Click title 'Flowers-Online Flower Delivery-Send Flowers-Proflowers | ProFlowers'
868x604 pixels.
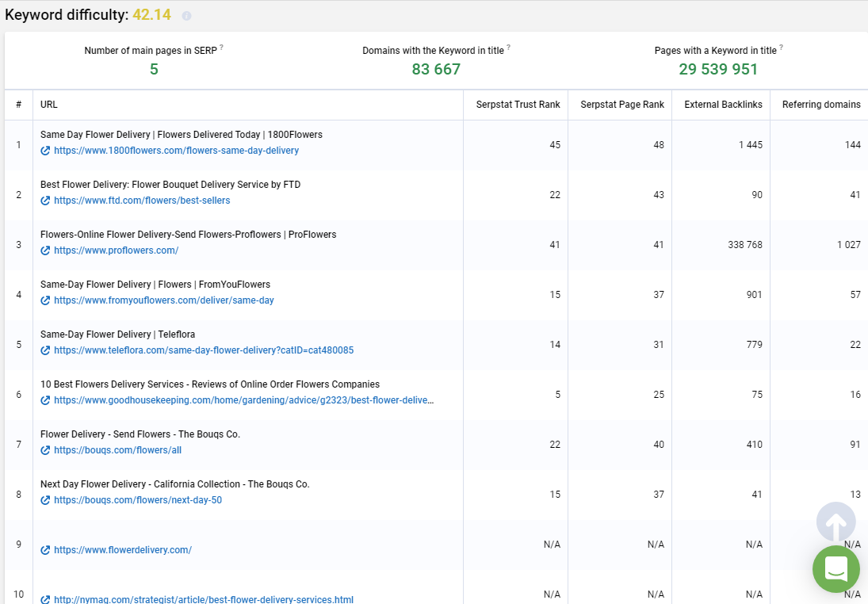click(188, 234)
